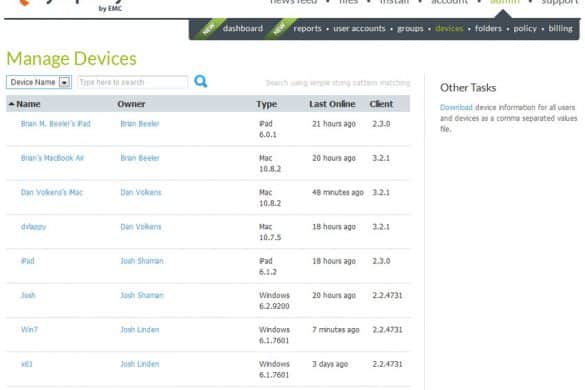Select the devices admin tab
The image size is (585, 390).
(x=449, y=28)
